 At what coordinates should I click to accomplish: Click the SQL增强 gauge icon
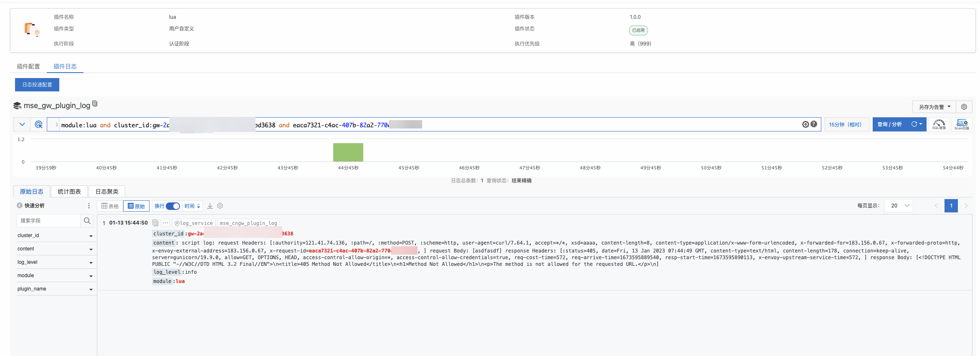939,124
